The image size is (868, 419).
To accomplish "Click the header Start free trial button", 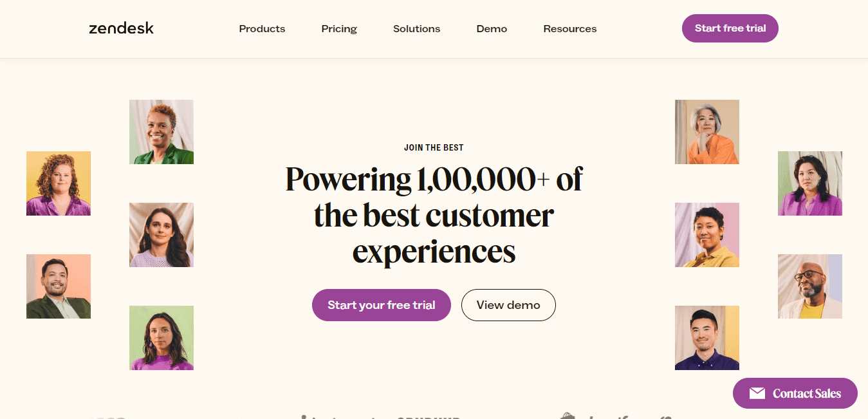I will (730, 28).
